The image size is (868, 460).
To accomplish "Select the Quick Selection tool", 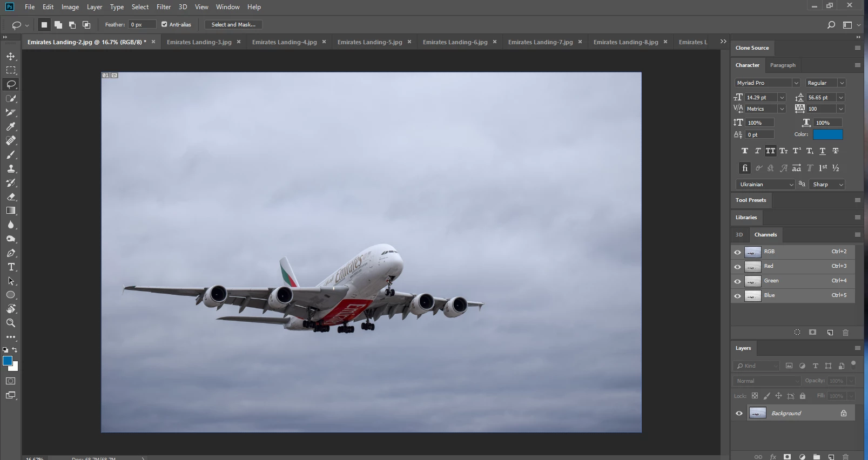I will point(11,98).
